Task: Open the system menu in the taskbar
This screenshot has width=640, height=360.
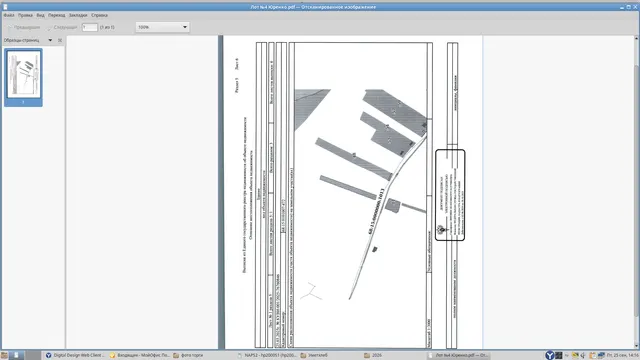Action: [4, 356]
